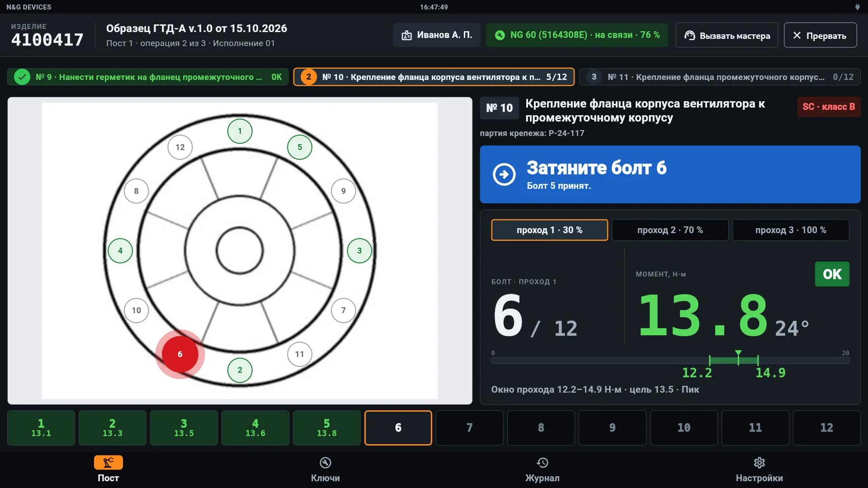Select green bolt 1 on the flange diagram
This screenshot has height=488, width=868.
pos(240,131)
